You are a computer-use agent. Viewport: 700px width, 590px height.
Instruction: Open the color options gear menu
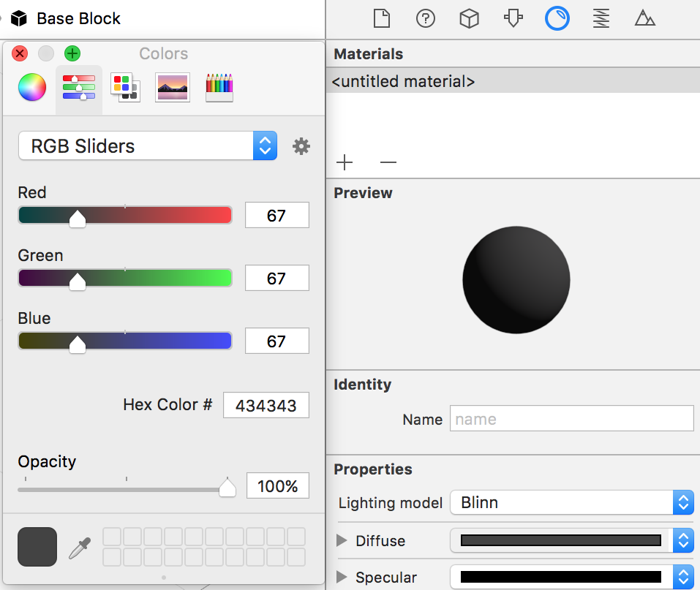301,145
